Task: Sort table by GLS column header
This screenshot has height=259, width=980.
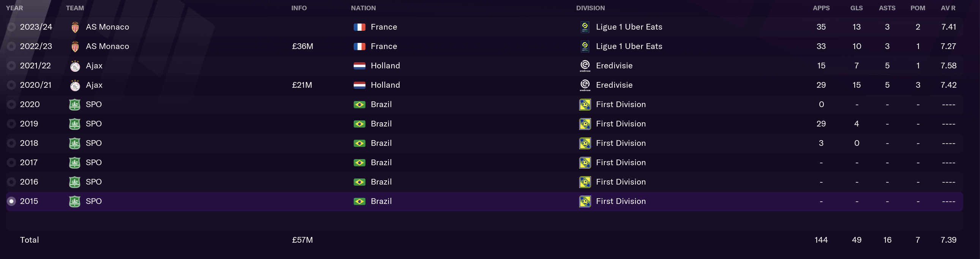Action: pyautogui.click(x=856, y=8)
